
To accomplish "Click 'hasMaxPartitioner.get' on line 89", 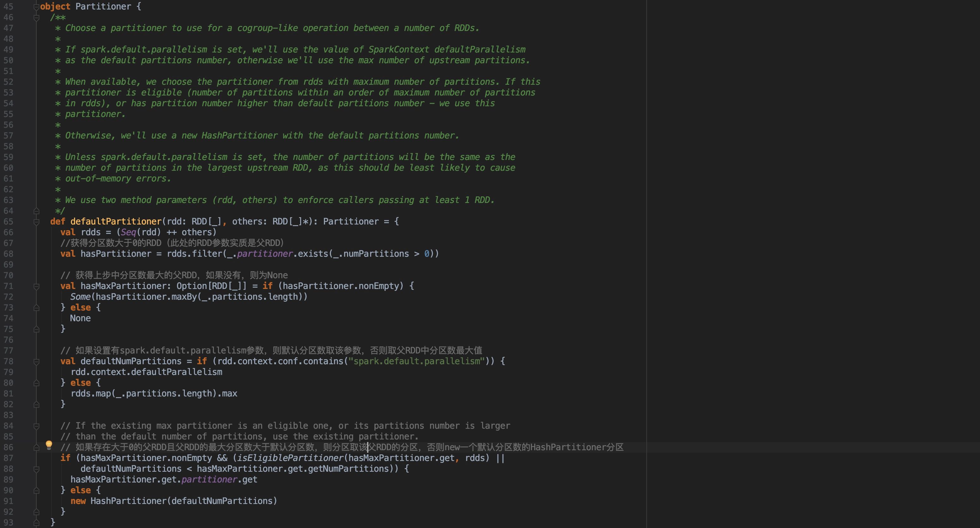I will (124, 480).
